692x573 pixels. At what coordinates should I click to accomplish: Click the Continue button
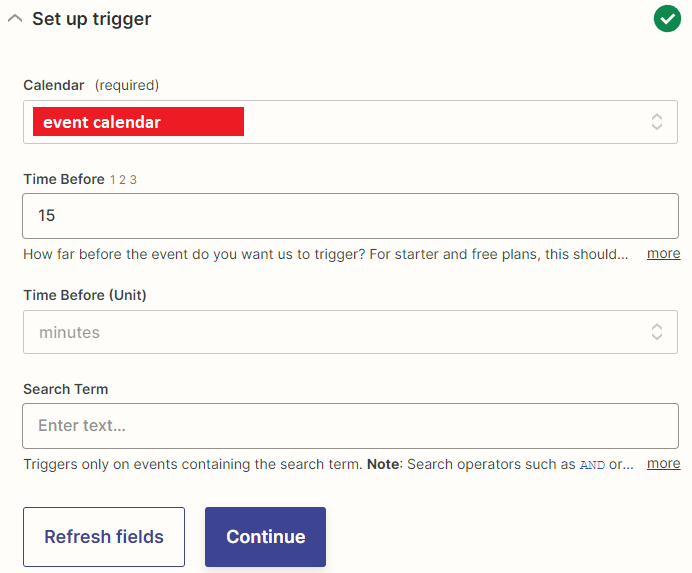point(265,537)
